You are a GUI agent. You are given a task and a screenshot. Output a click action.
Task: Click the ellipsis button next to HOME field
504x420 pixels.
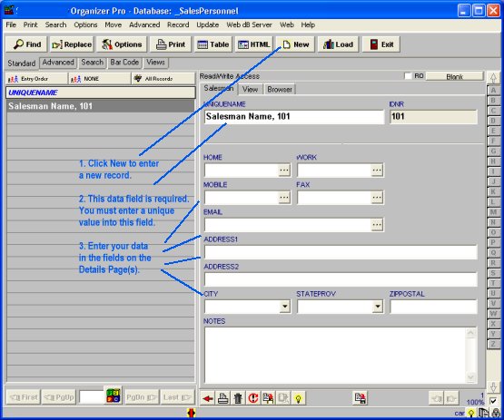(x=284, y=170)
